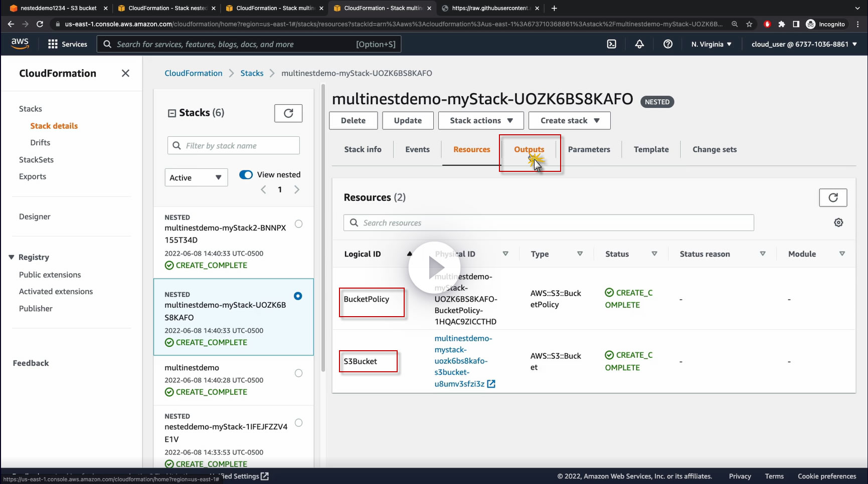Collapse the Registry section
The image size is (868, 484).
point(11,257)
